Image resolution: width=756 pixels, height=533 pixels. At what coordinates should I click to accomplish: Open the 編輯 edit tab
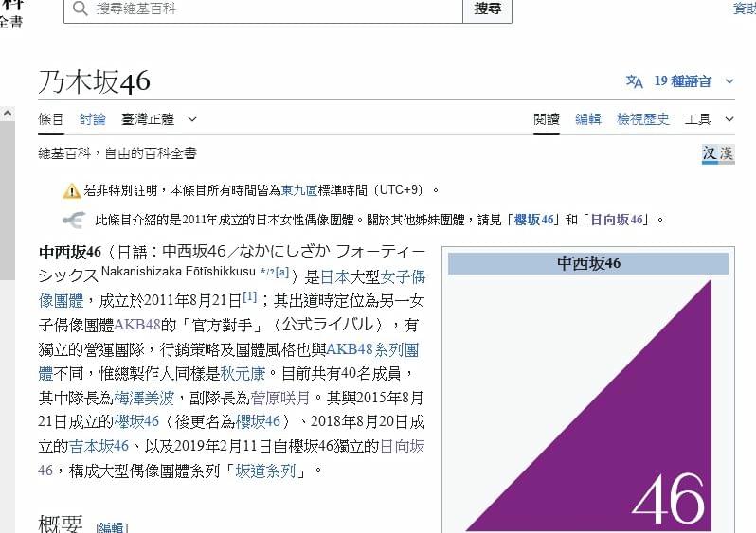(587, 119)
